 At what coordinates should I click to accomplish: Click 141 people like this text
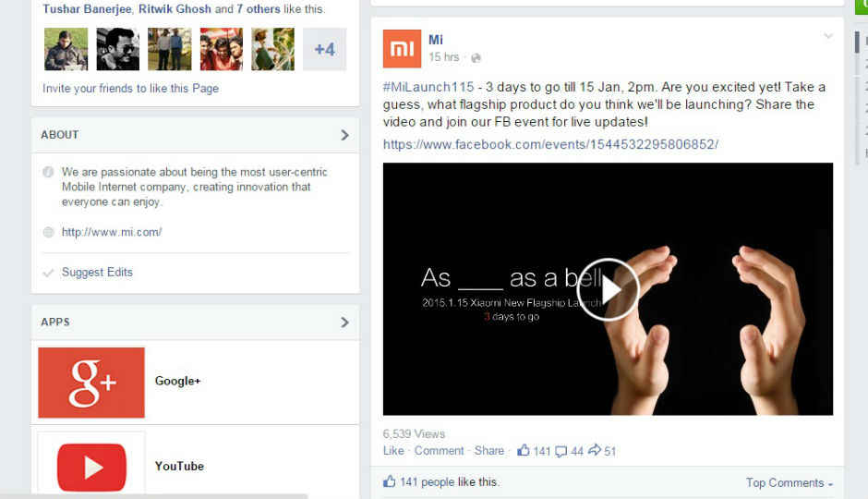click(449, 481)
